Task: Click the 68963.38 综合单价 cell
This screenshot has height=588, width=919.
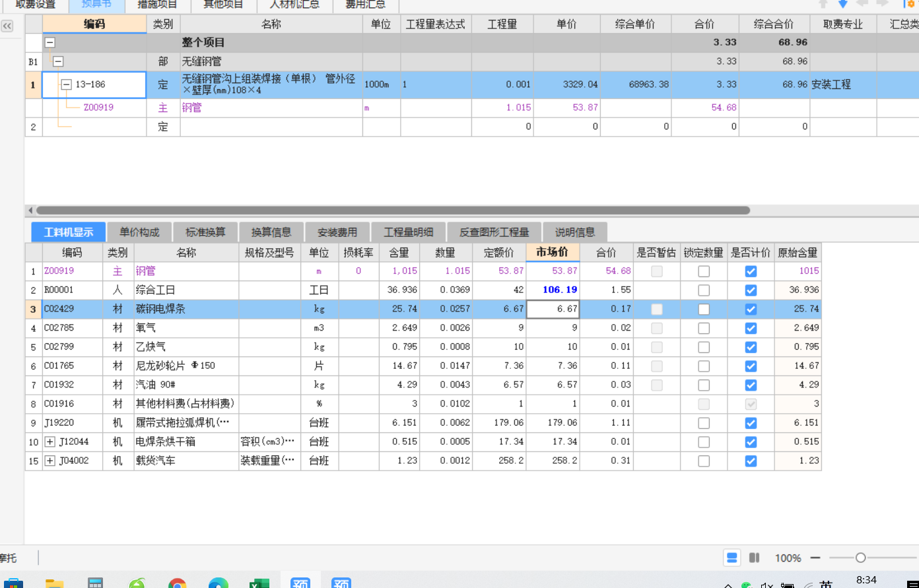Action: [635, 84]
